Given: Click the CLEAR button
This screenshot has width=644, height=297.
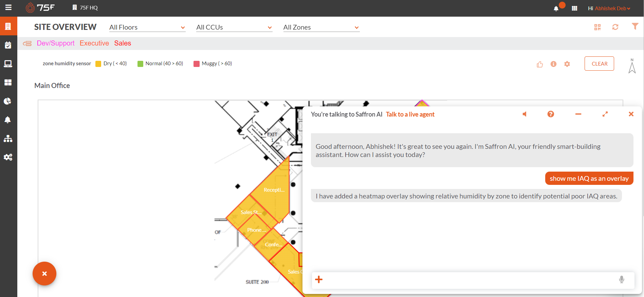Looking at the screenshot, I should [x=599, y=64].
